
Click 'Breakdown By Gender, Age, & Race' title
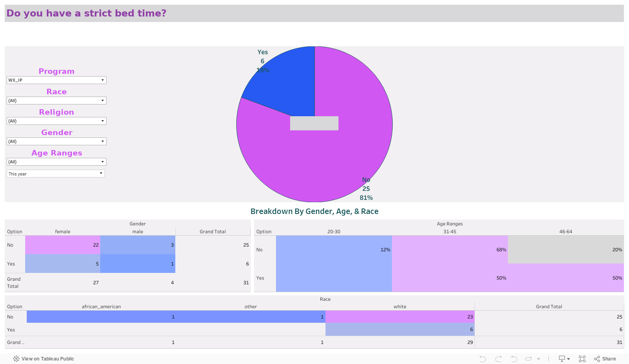[314, 211]
